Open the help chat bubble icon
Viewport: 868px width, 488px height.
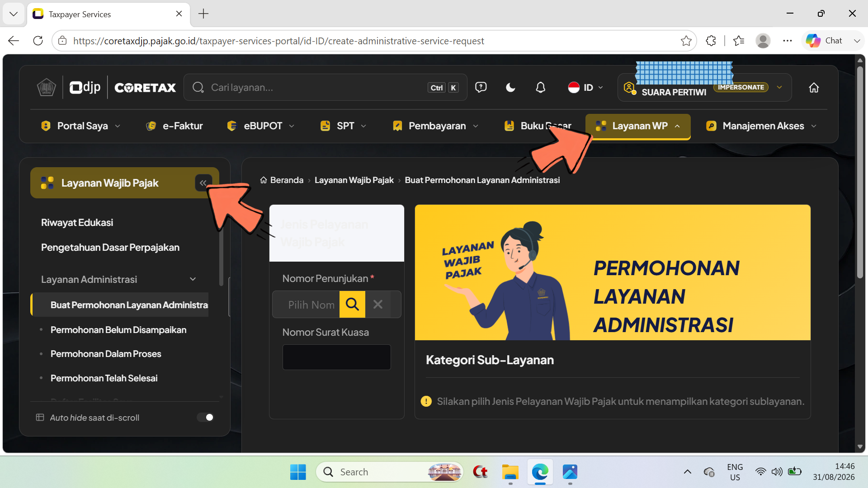[481, 87]
